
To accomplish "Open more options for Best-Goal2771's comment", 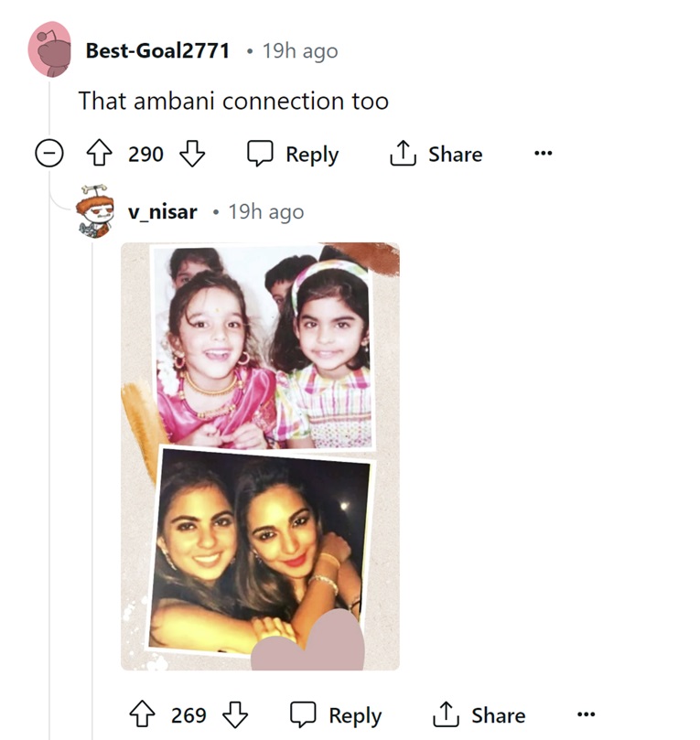I will click(x=543, y=155).
